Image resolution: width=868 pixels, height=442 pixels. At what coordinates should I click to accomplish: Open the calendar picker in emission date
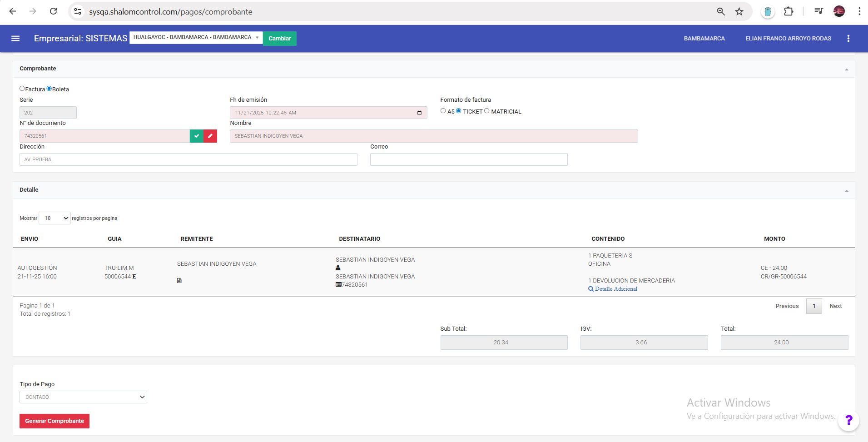point(419,113)
